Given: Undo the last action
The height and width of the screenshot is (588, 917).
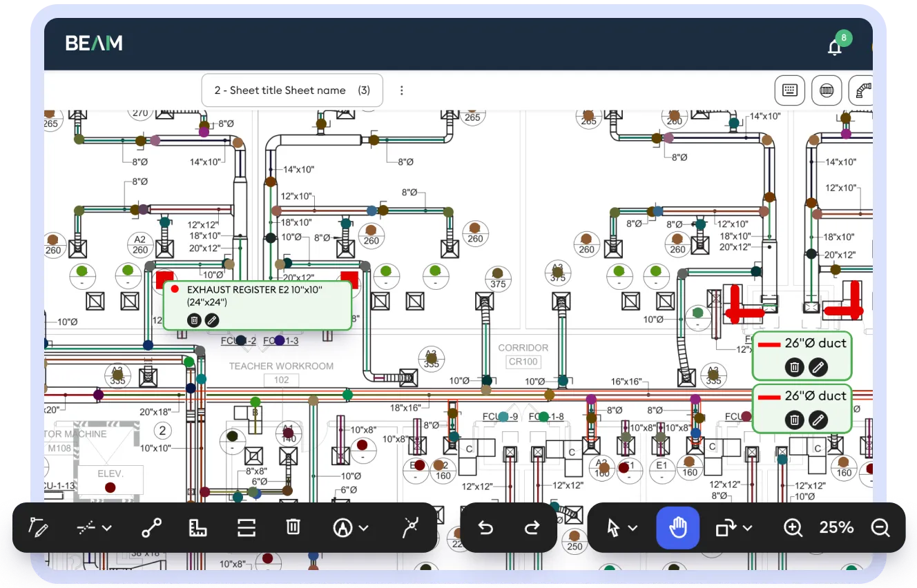Looking at the screenshot, I should [485, 528].
